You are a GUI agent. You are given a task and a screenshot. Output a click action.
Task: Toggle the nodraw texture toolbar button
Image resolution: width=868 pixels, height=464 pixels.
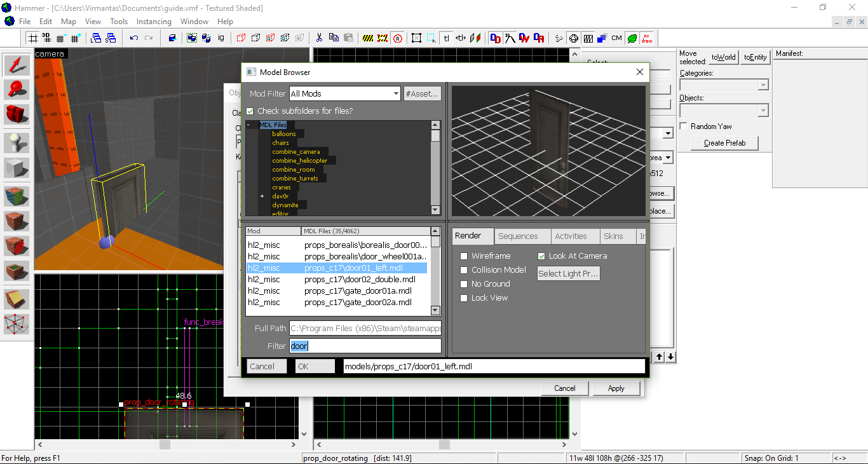(x=647, y=38)
